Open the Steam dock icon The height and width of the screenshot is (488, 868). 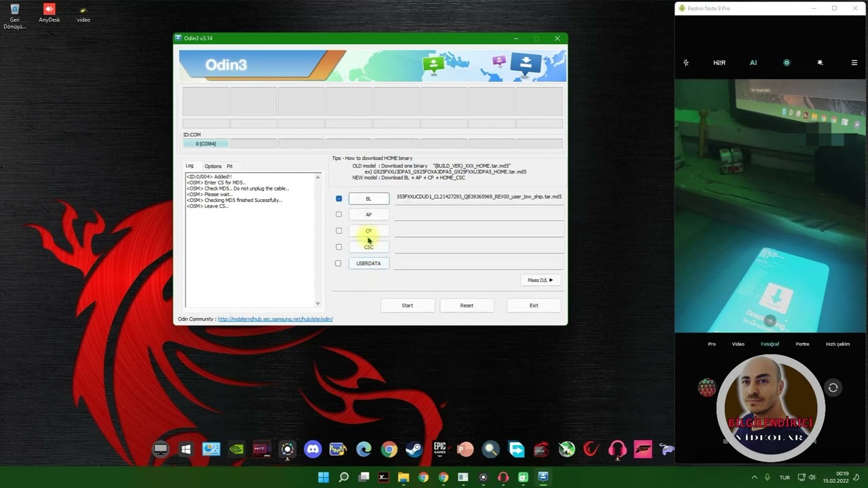click(x=414, y=449)
